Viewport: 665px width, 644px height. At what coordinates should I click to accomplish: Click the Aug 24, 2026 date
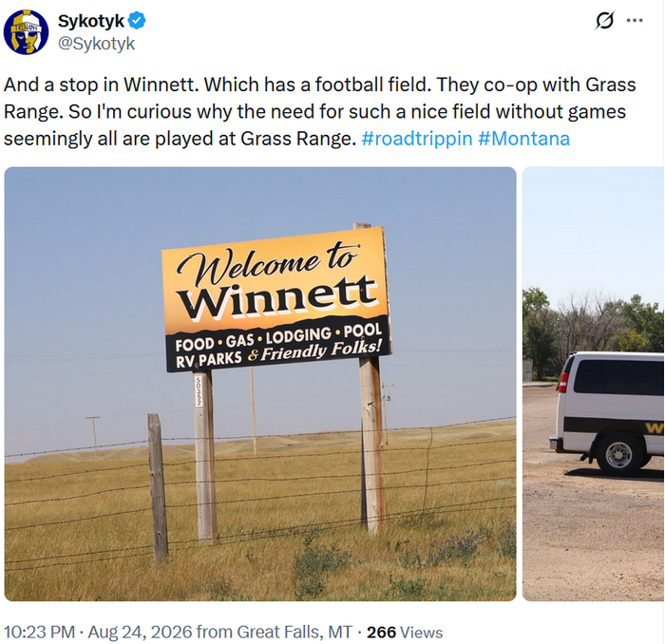(140, 632)
